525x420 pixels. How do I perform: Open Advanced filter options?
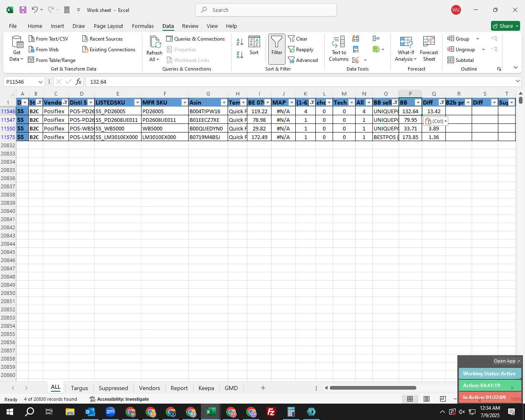coord(303,60)
